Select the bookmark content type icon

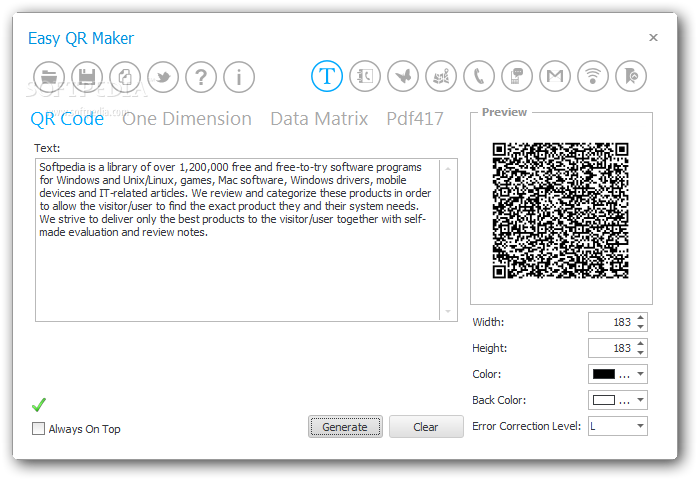(631, 76)
